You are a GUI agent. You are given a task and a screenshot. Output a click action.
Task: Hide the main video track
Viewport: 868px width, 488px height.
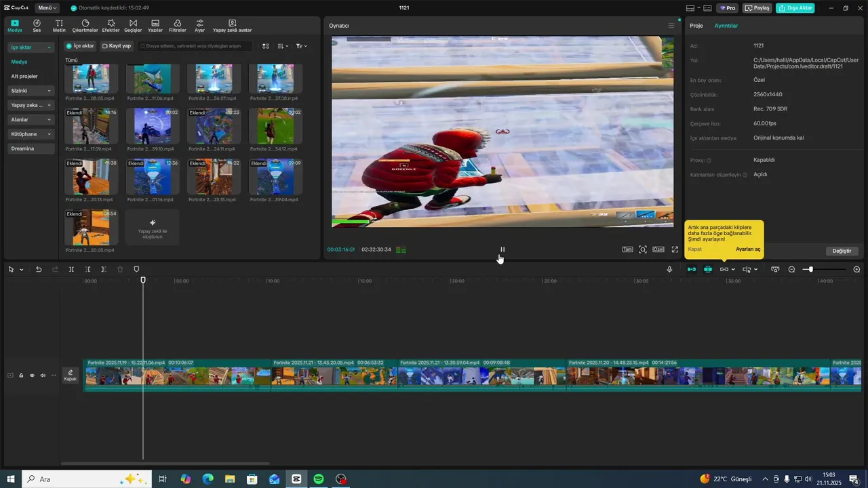pyautogui.click(x=32, y=375)
